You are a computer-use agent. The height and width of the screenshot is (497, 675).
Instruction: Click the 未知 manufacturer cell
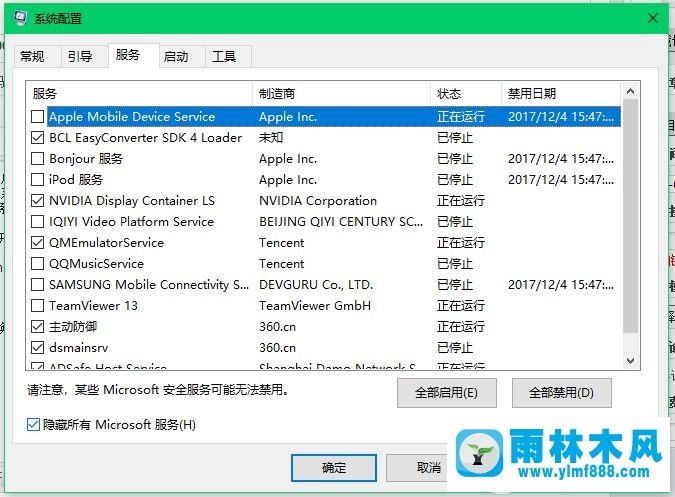coord(271,138)
